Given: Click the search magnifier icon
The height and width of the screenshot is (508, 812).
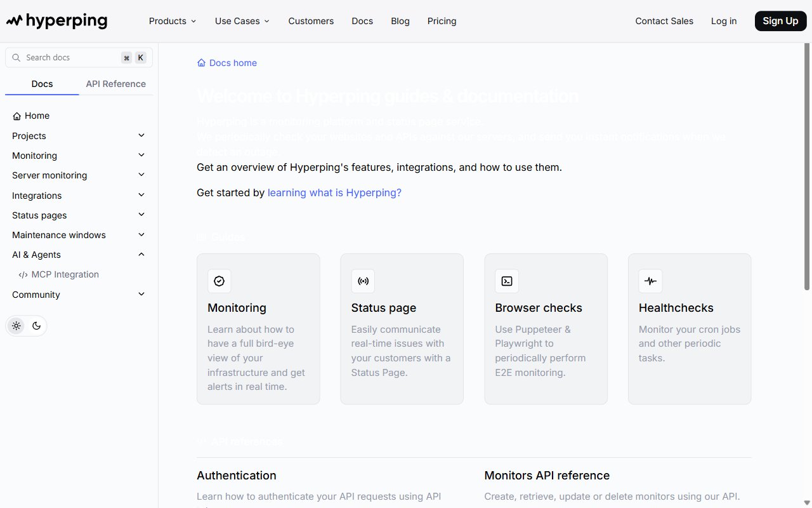Looking at the screenshot, I should (x=16, y=58).
